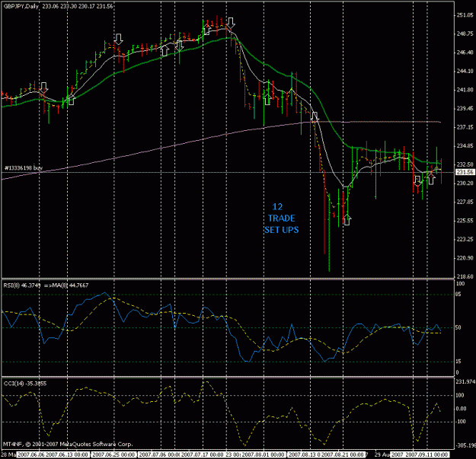
Task: Click price scale value 232.50
Action: (x=465, y=164)
